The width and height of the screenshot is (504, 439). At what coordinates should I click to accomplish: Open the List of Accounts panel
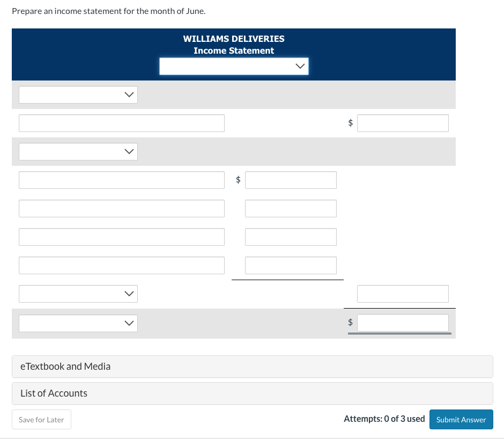(252, 393)
